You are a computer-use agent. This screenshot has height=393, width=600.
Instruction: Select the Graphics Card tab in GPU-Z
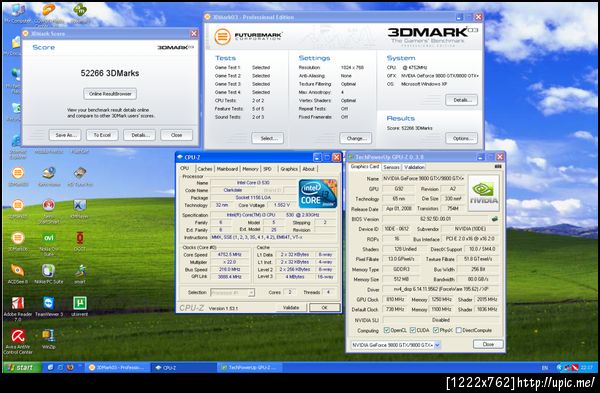tap(364, 166)
